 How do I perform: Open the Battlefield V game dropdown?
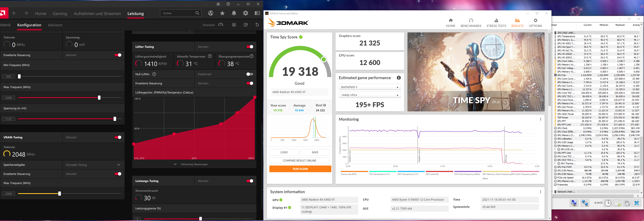[370, 87]
